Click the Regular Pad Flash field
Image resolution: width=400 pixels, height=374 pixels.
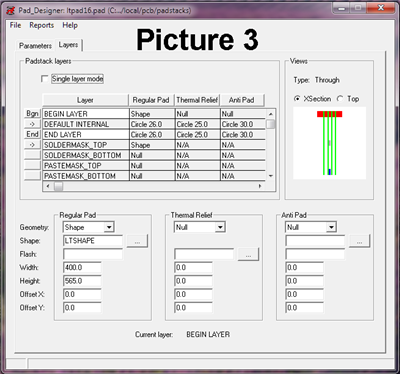pyautogui.click(x=93, y=254)
